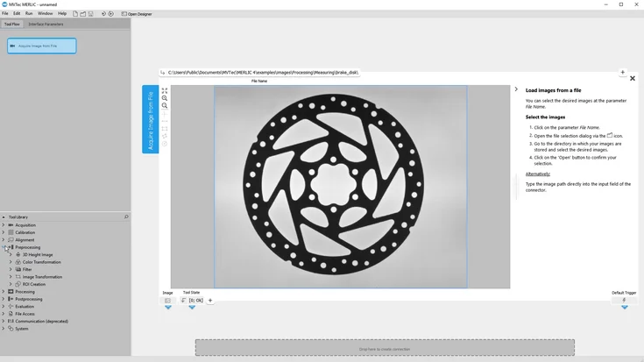Viewport: 644px width, 362px height.
Task: Click the File Name path input field
Action: point(386,73)
